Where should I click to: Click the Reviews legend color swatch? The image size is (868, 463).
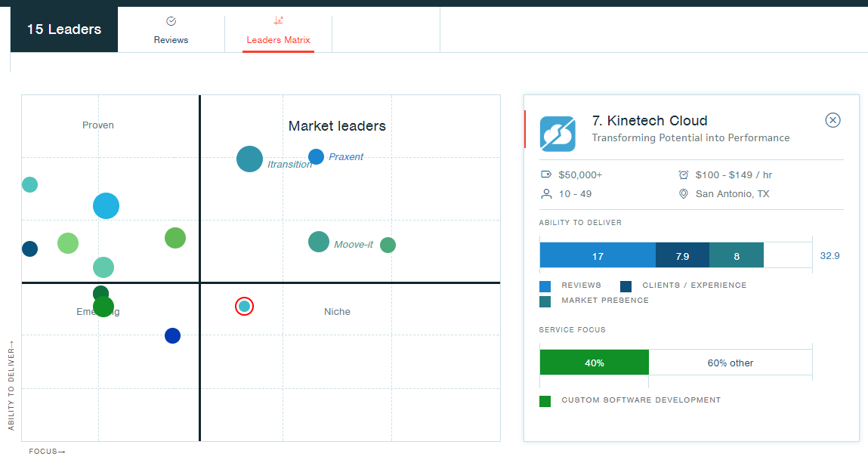pos(545,286)
